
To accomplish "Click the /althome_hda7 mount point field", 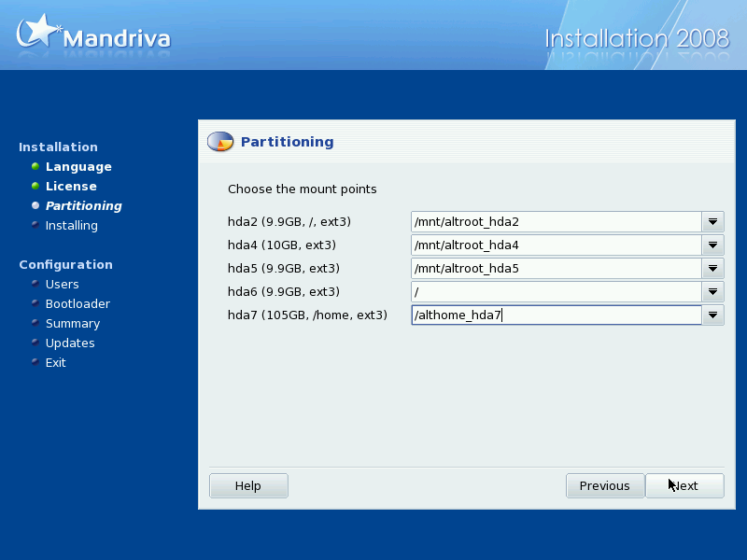I will pos(556,315).
